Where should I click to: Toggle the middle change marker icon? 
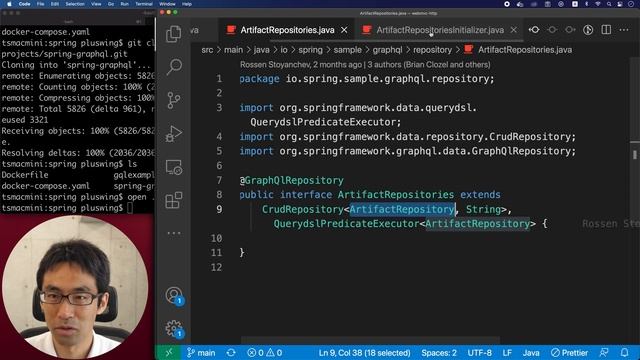point(552,30)
